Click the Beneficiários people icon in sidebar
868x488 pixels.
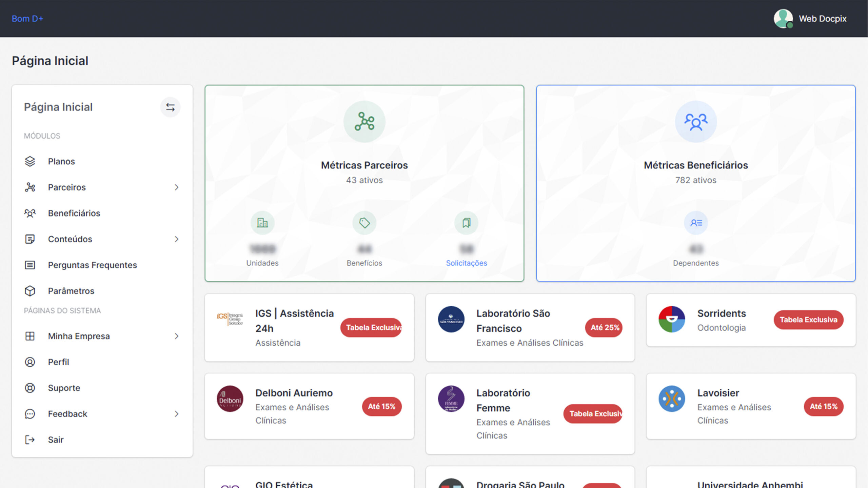(x=30, y=213)
